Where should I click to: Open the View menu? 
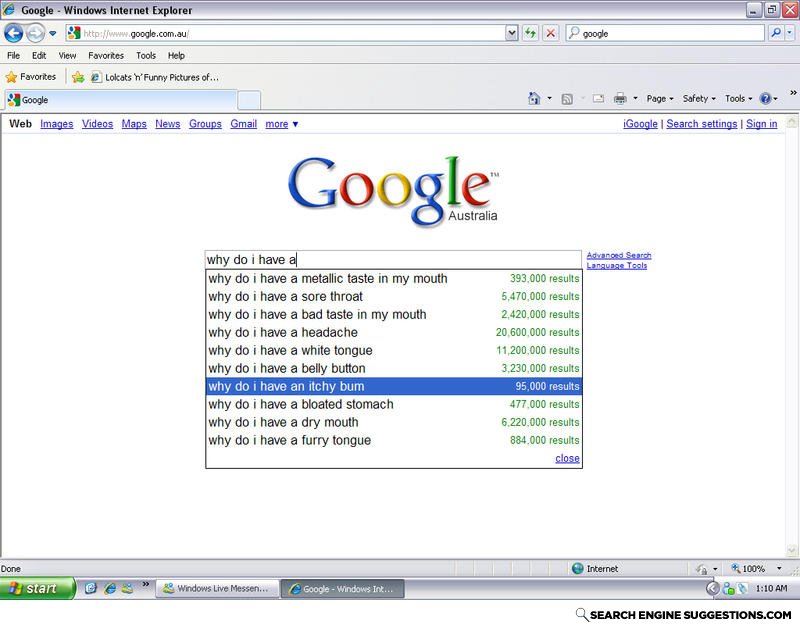[x=67, y=56]
